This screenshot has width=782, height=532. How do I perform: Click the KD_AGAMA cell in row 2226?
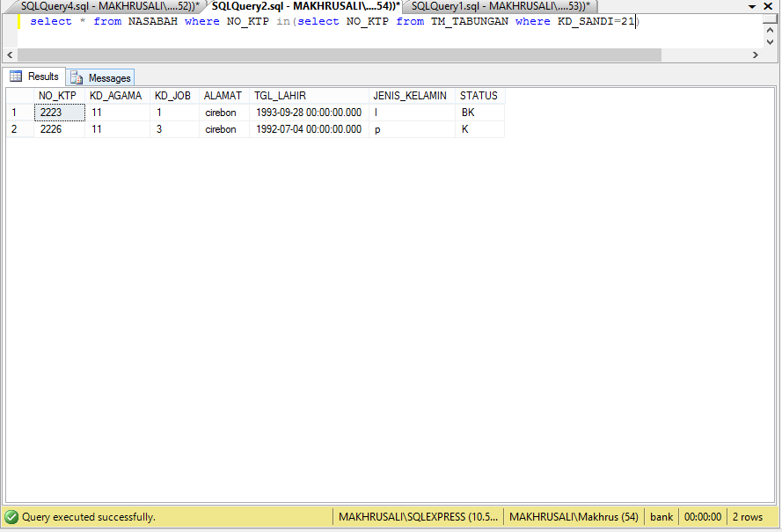pyautogui.click(x=117, y=129)
